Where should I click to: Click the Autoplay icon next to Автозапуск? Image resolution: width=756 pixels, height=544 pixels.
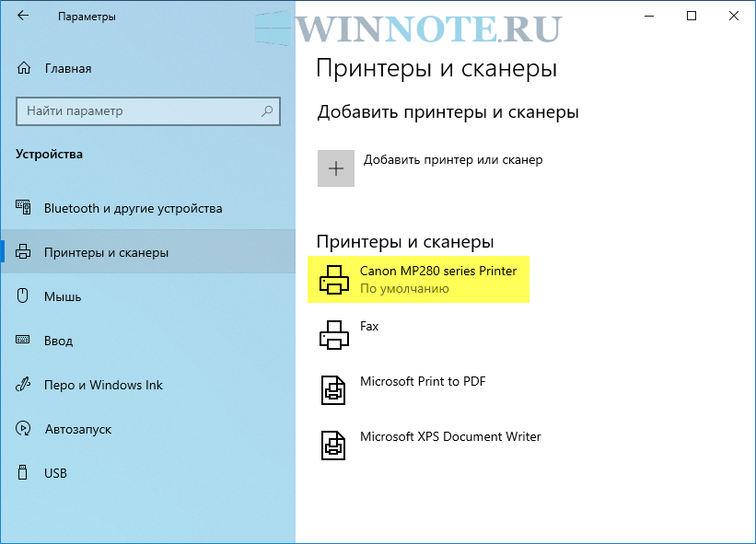point(24,429)
